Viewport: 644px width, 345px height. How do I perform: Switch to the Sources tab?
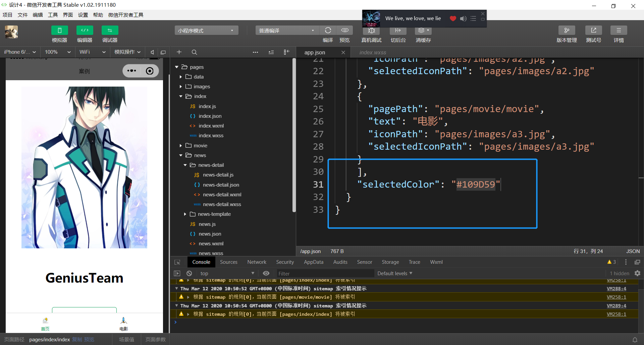[228, 262]
